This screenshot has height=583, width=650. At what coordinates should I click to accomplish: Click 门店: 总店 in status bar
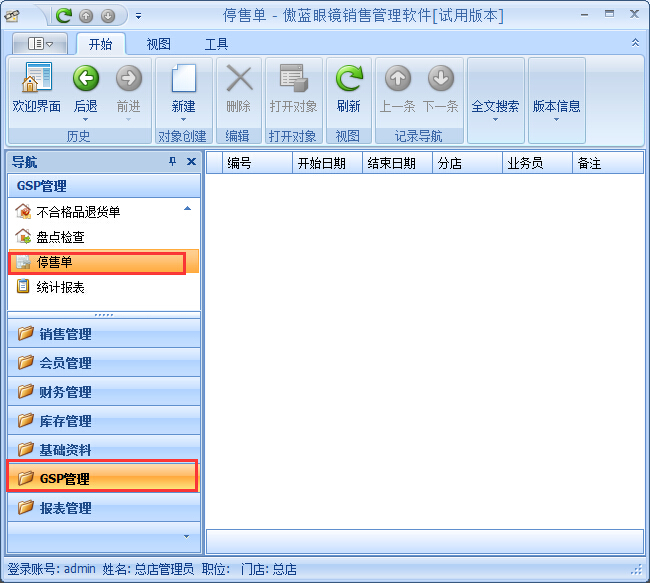click(x=269, y=569)
